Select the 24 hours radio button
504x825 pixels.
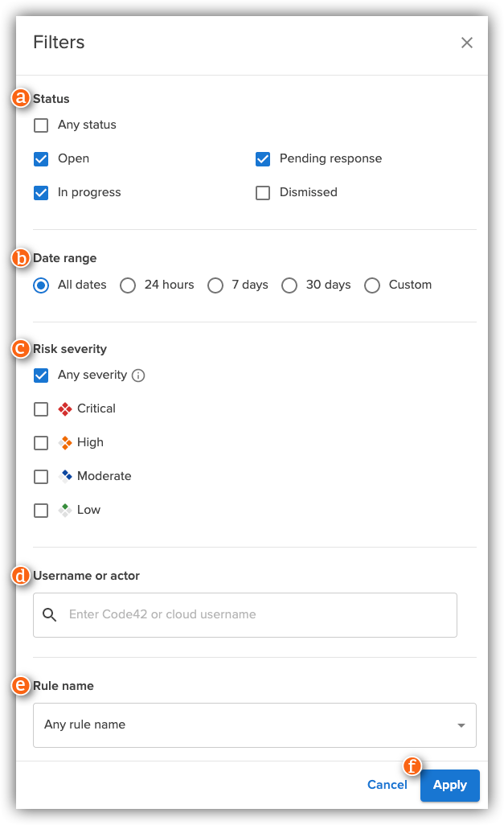tap(128, 285)
